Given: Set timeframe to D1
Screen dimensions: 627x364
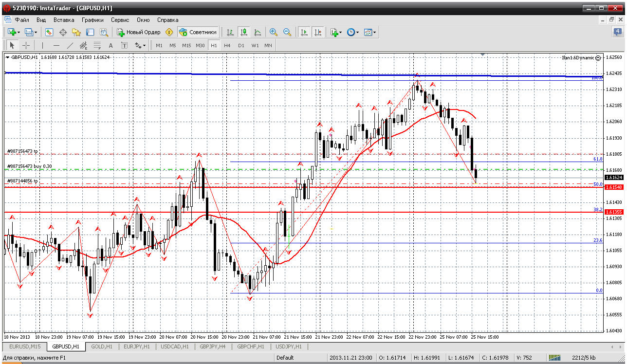Looking at the screenshot, I should (241, 45).
